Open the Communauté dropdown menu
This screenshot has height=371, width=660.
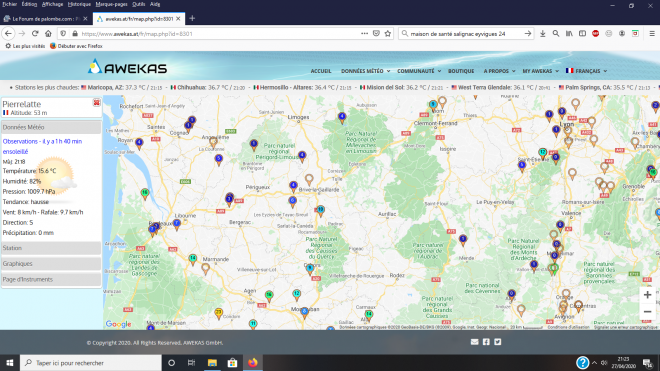click(419, 71)
